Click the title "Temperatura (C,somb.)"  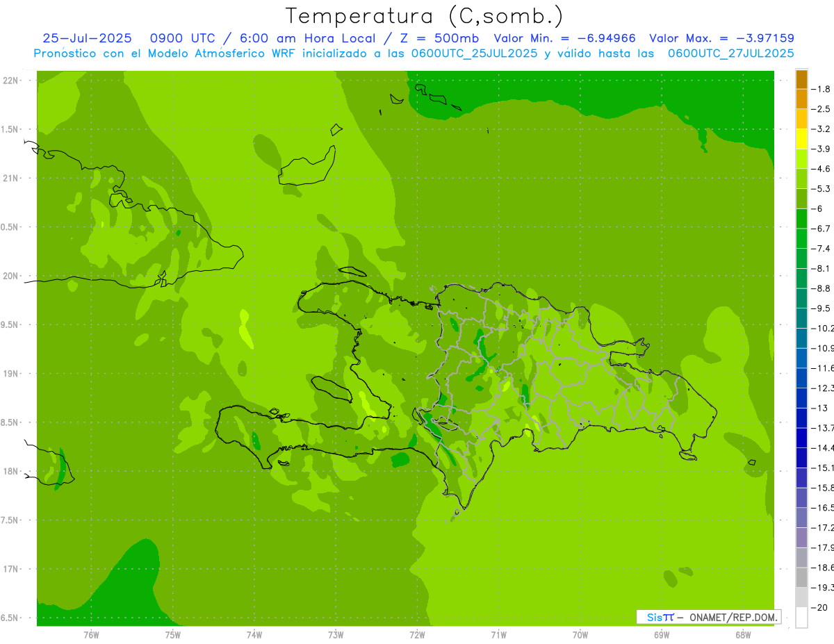(425, 16)
